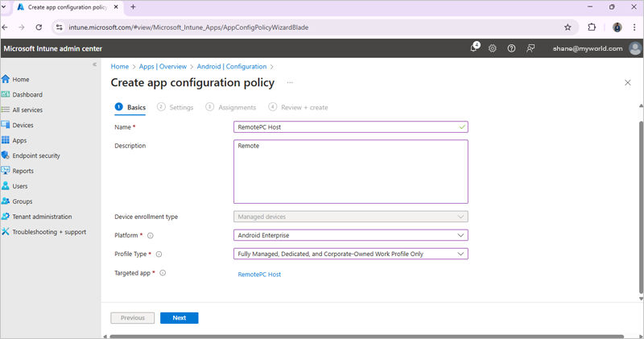Expand the Platform dropdown

tap(350, 235)
